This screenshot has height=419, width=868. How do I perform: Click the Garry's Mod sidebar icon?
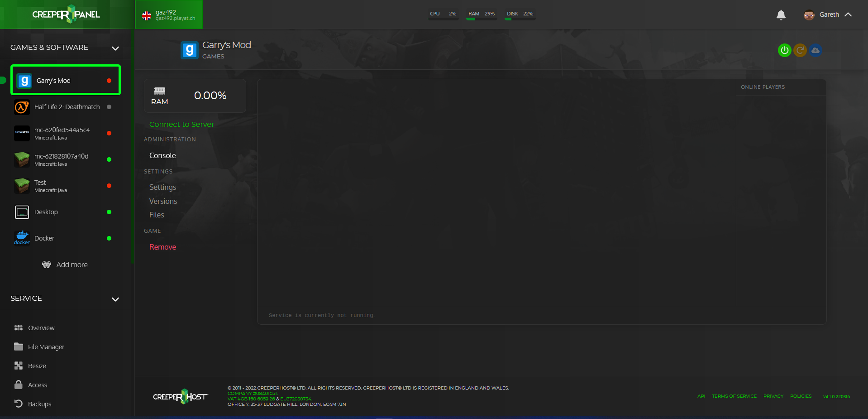pos(24,81)
